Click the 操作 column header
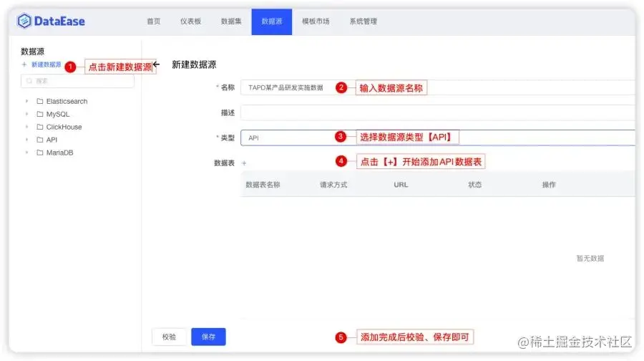 click(x=549, y=185)
